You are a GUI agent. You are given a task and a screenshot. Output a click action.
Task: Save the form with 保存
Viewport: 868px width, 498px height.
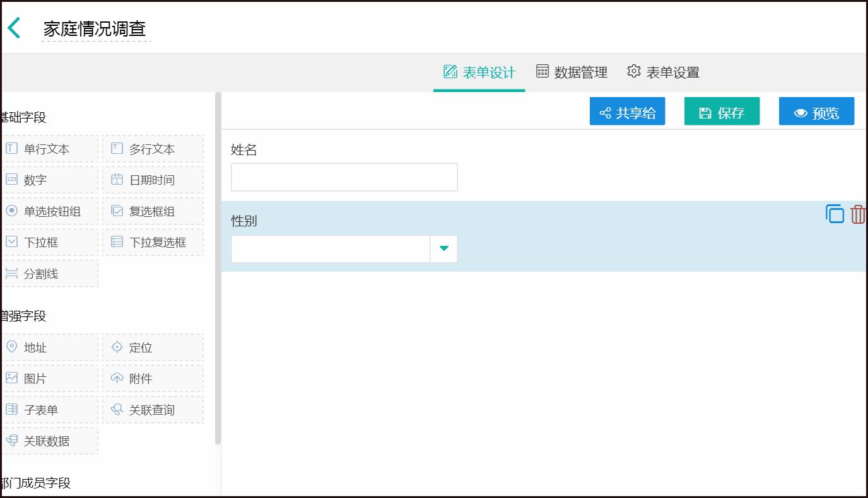pos(722,112)
